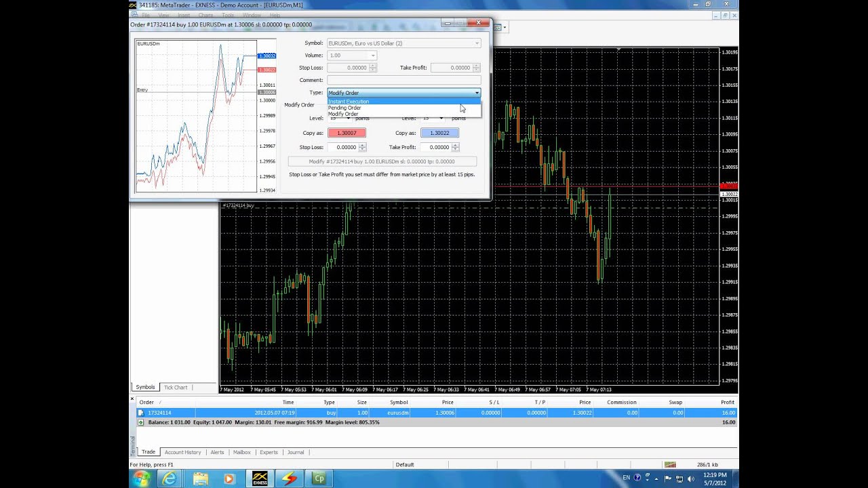The image size is (868, 488).
Task: Collapse the Type combo box arrow
Action: point(477,93)
